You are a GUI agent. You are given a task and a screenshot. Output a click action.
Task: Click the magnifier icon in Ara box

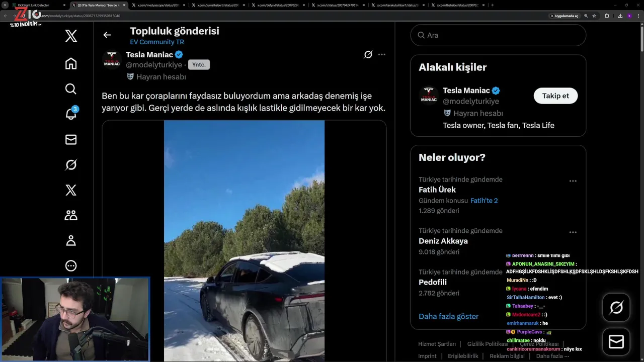(x=421, y=35)
